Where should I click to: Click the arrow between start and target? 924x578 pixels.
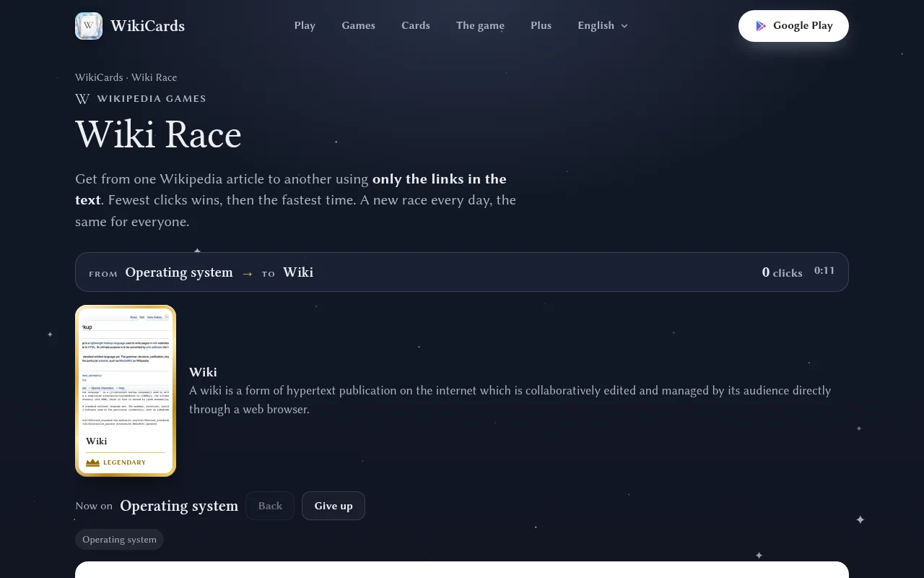(248, 273)
